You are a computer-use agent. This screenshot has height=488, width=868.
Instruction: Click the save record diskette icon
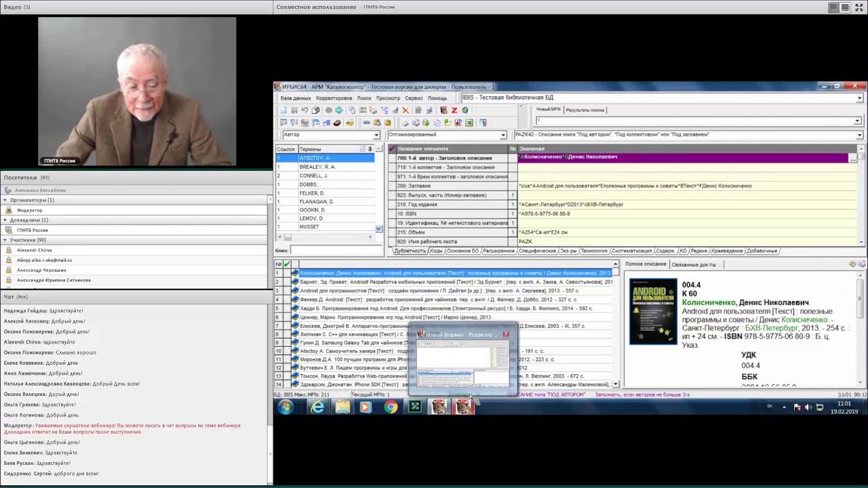click(294, 110)
